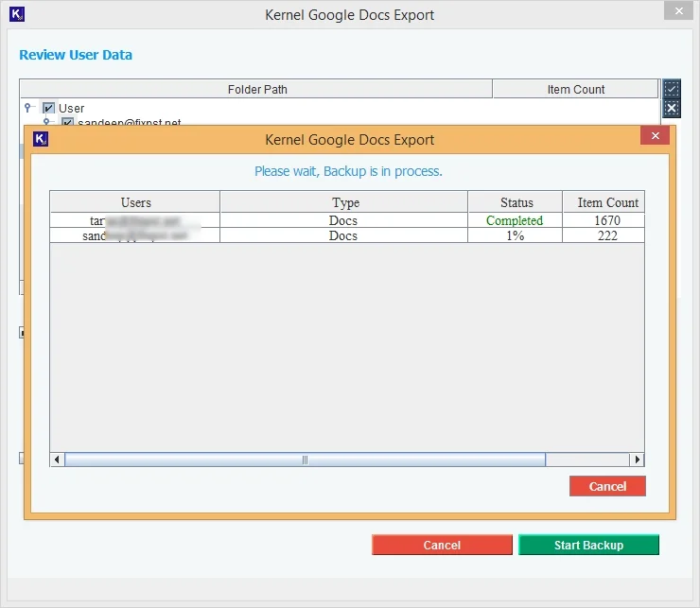
Task: Click the Item Count header in progress table
Action: point(604,202)
